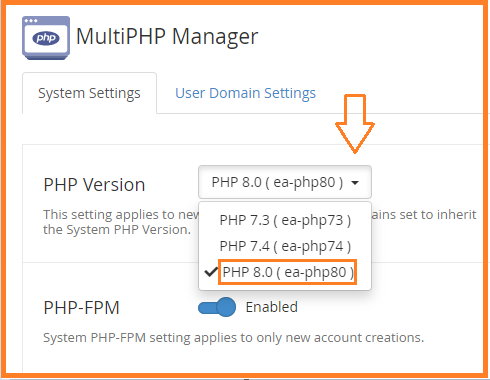Open the PHP Version dropdown
This screenshot has height=380, width=490.
(x=285, y=182)
